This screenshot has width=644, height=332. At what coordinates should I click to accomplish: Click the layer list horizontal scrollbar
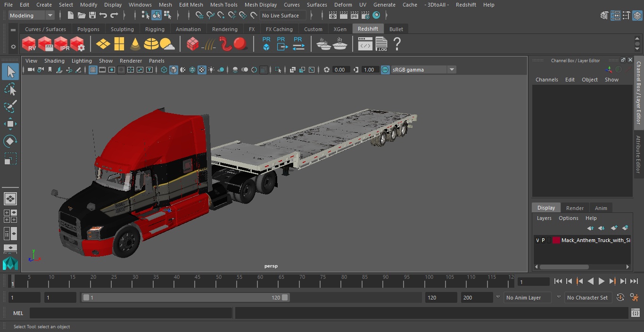[x=564, y=267]
